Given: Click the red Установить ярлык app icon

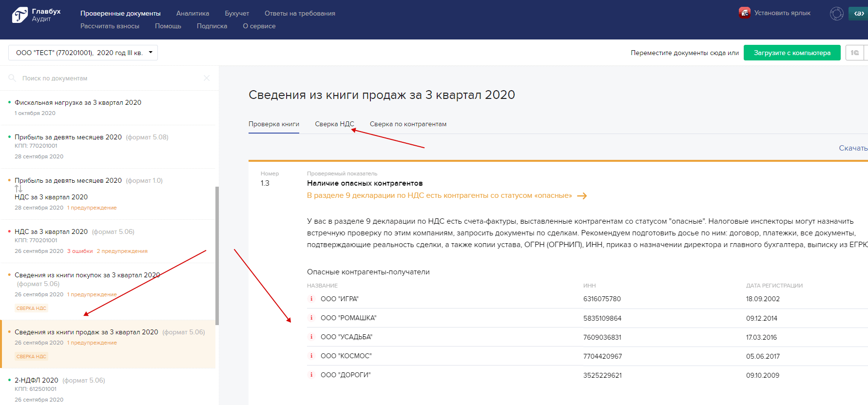Looking at the screenshot, I should (744, 13).
